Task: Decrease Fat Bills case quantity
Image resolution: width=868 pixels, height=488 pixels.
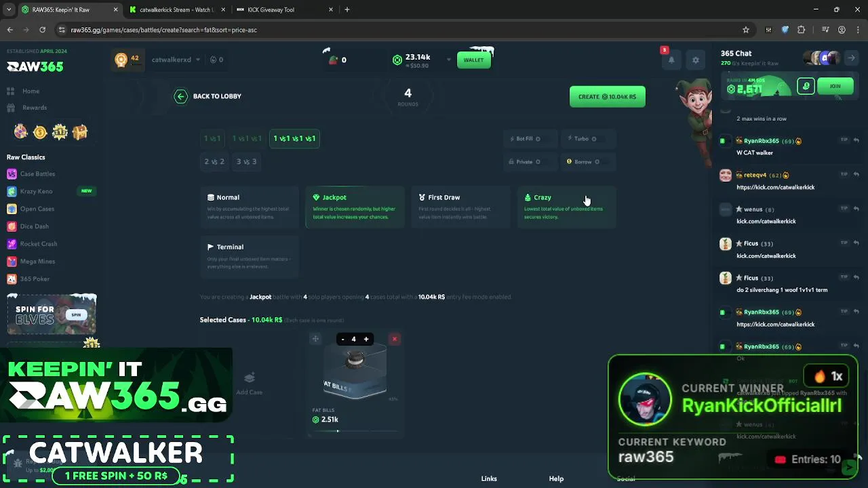Action: [x=342, y=339]
